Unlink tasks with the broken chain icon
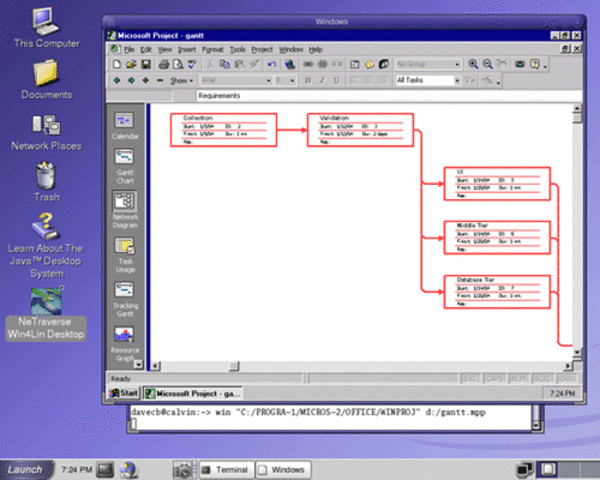Screen dimensions: 600x480 pos(323,64)
